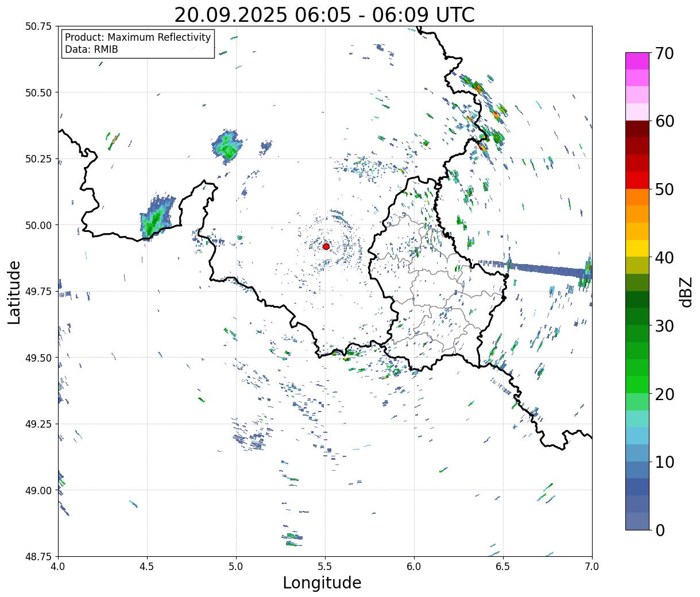
Task: Click the longitude tick label 6.0
Action: (x=414, y=567)
